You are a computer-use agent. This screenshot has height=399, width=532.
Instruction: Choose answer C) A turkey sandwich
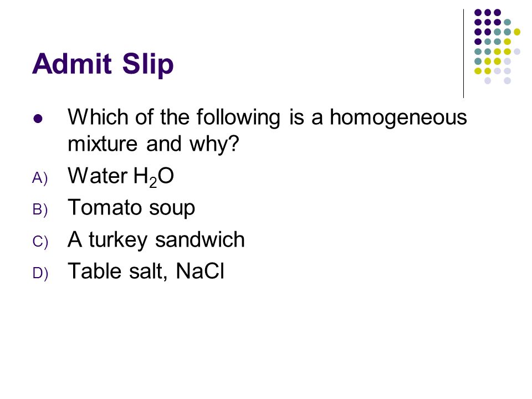156,240
